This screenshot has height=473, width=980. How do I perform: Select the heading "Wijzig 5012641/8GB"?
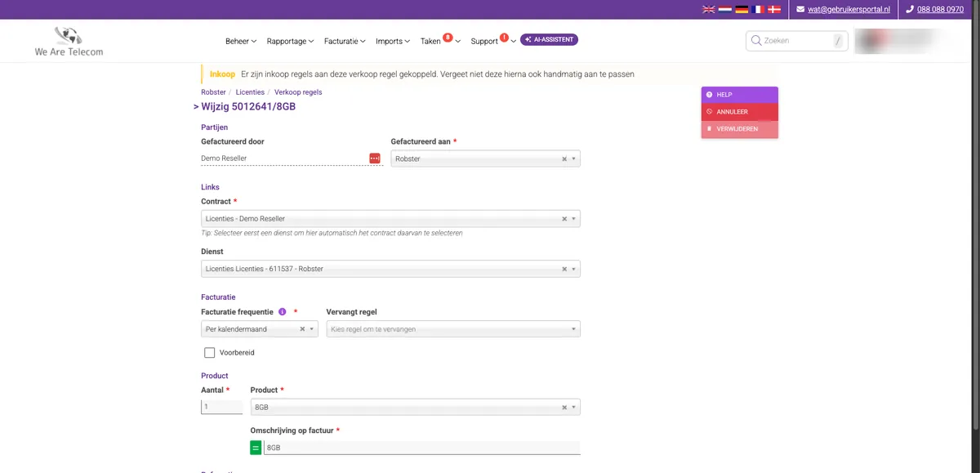pyautogui.click(x=248, y=107)
